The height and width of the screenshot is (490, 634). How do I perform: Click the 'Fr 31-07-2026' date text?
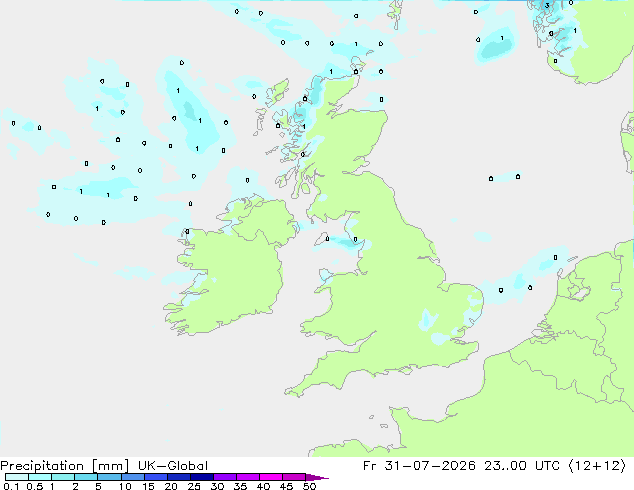pos(419,466)
